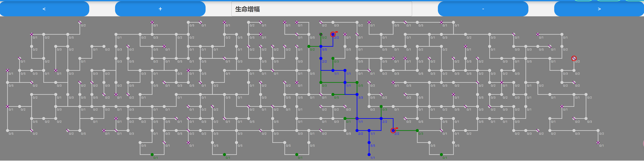The width and height of the screenshot is (644, 161).
Task: Select green 0/3 node right of lower red-circled node
Action: tap(417, 130)
